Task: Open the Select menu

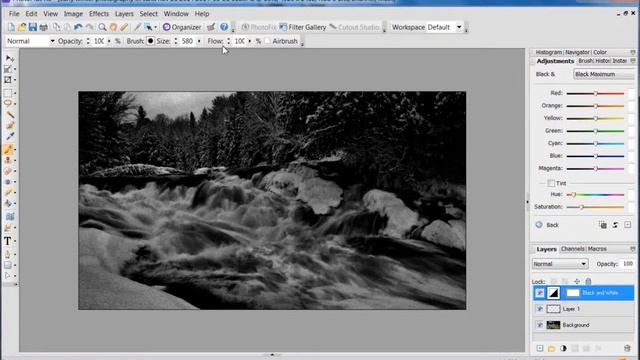Action: 149,14
